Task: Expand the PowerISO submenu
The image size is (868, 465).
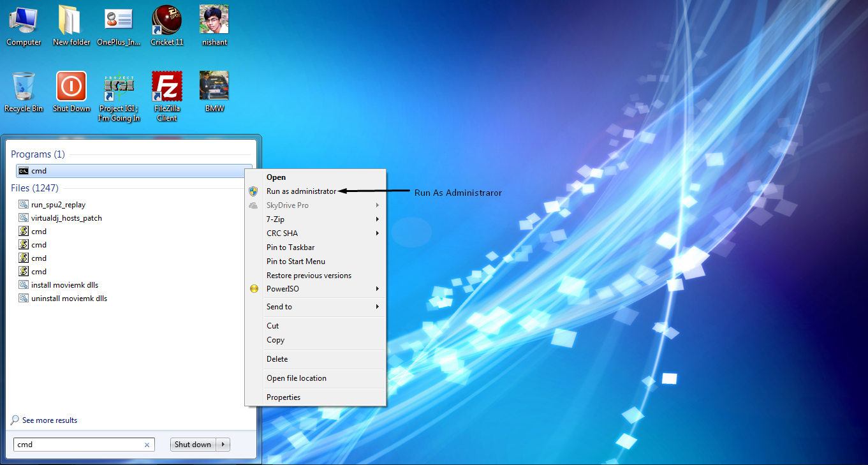Action: (x=316, y=289)
